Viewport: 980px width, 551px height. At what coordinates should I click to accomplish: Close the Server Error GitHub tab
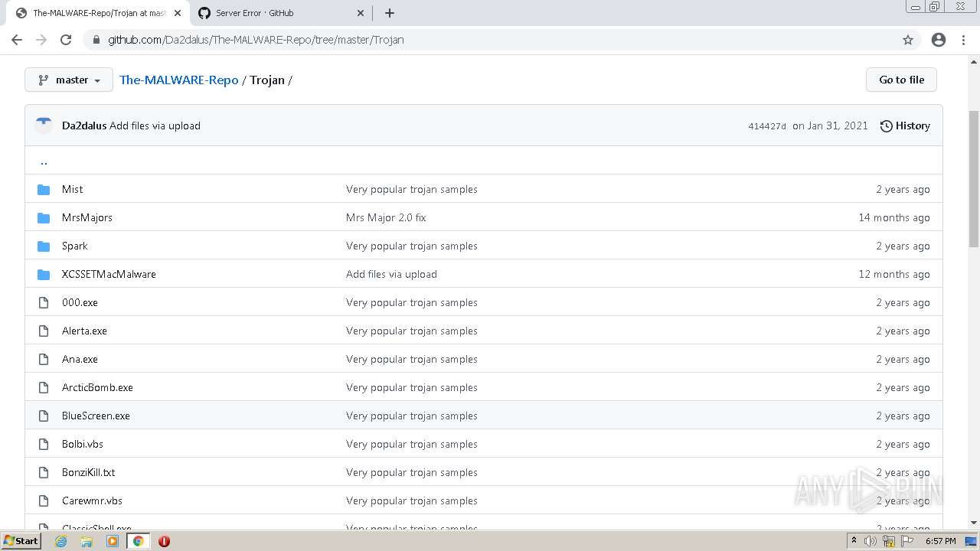pos(361,13)
